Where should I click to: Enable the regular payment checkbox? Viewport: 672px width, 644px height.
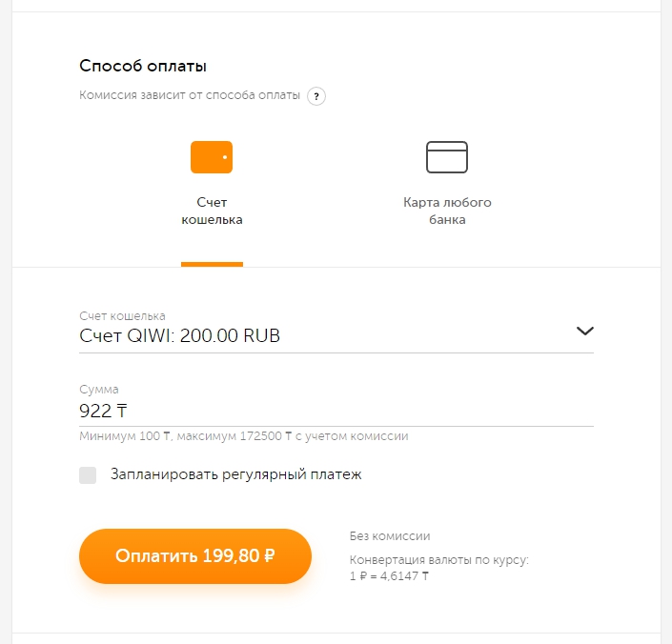point(88,475)
